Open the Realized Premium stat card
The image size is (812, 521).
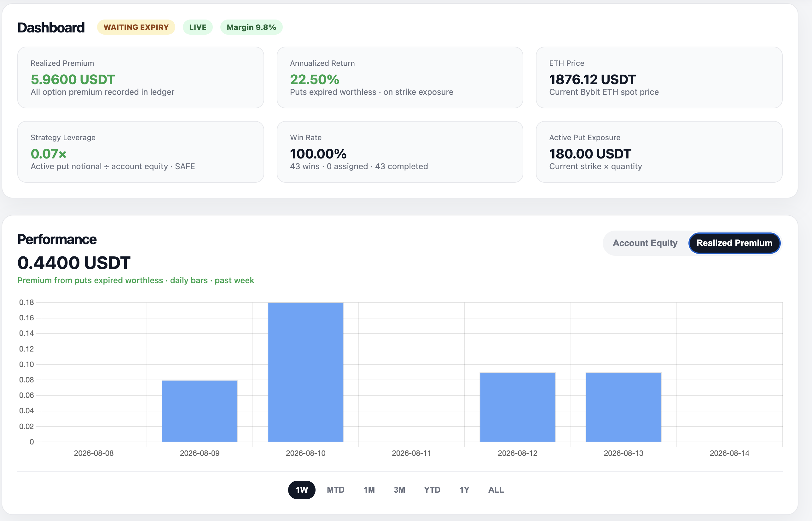coord(141,77)
